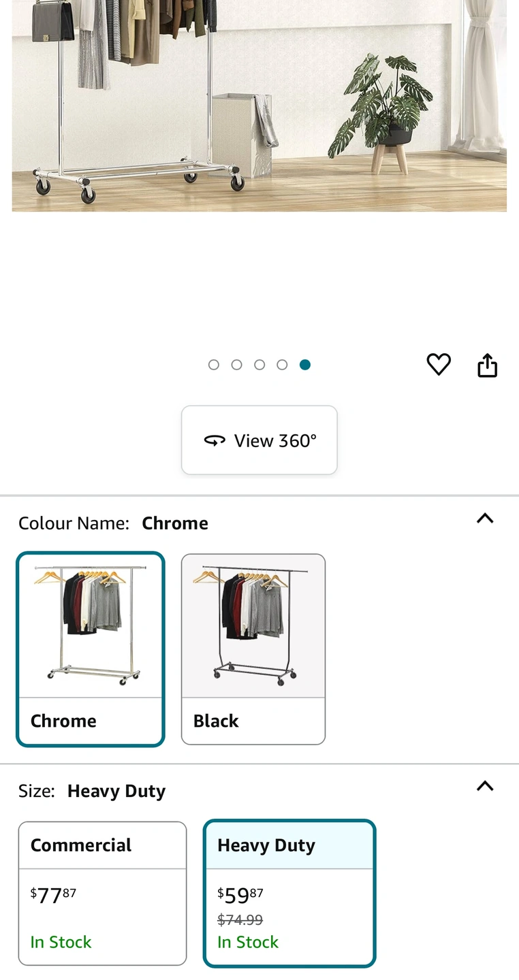Choose the Chrome colour option
This screenshot has height=980, width=519.
point(91,649)
